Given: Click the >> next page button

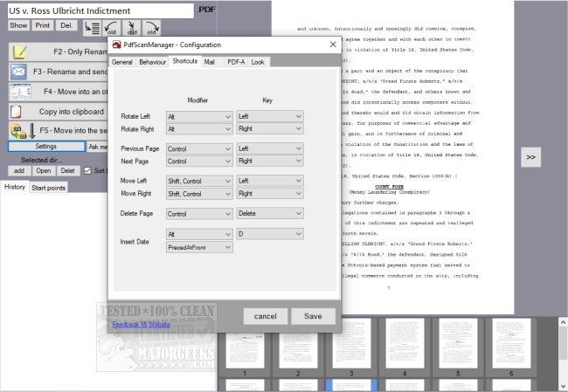Looking at the screenshot, I should [530, 157].
